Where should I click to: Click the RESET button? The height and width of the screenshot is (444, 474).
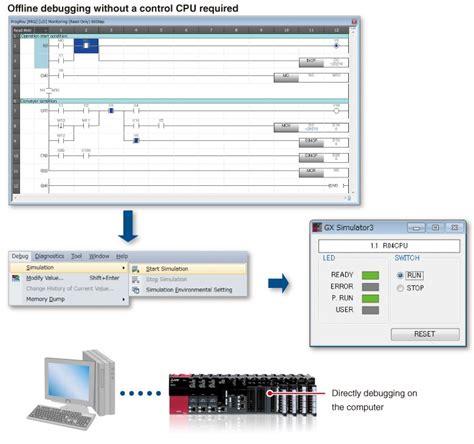[x=425, y=334]
